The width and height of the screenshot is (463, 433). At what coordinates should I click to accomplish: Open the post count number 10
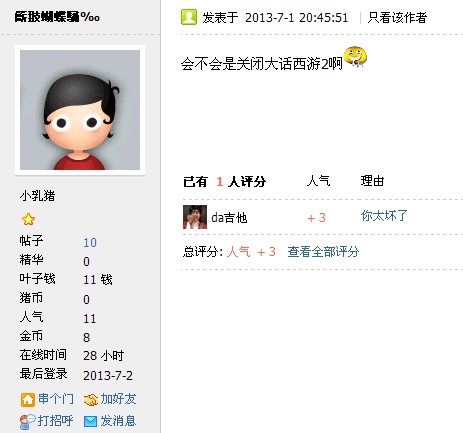[90, 242]
